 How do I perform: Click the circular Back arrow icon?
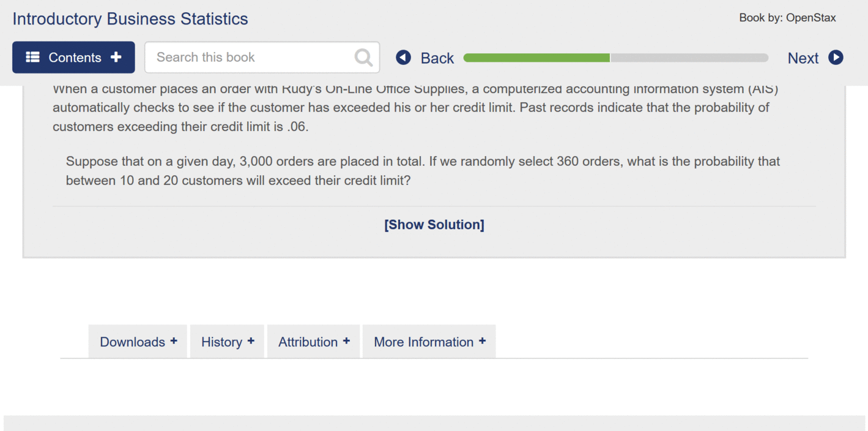[403, 57]
